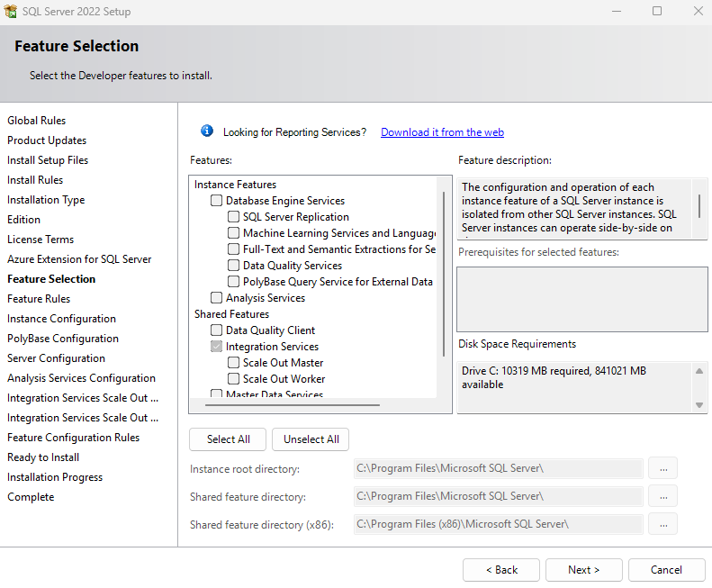Screen dimensions: 712x588
Task: Click the Drive C: disk space text
Action: click(554, 377)
